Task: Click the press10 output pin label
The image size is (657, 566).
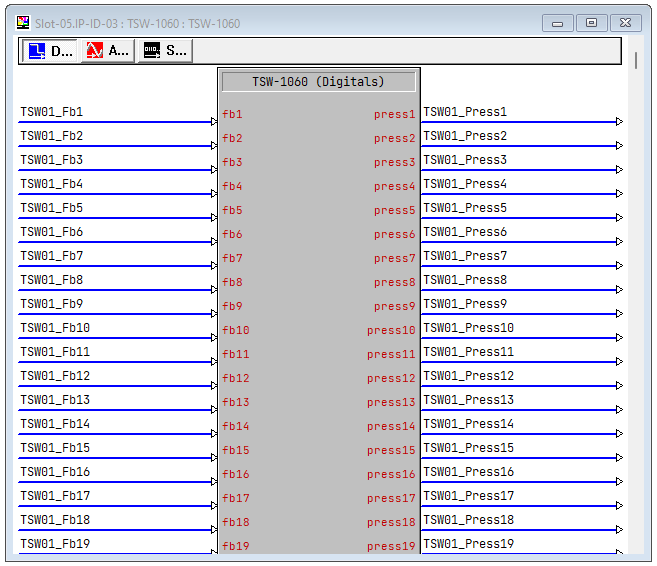Action: [390, 330]
